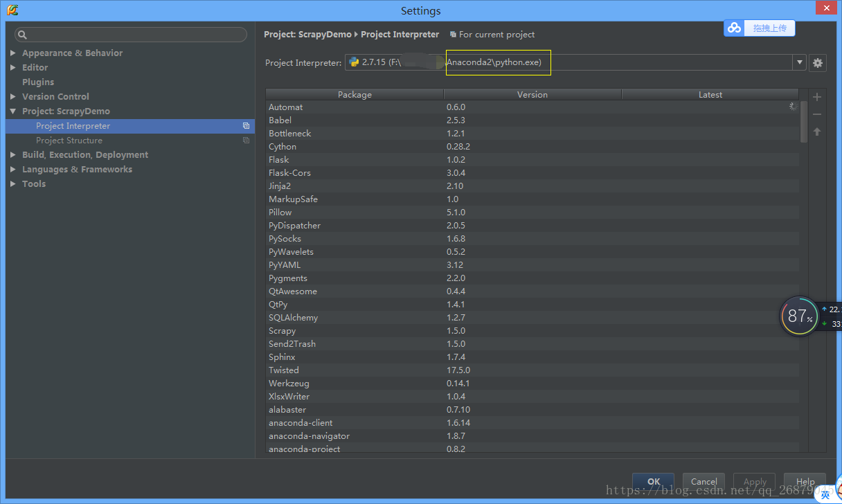Expand the Version Control section
This screenshot has width=842, height=504.
[13, 97]
